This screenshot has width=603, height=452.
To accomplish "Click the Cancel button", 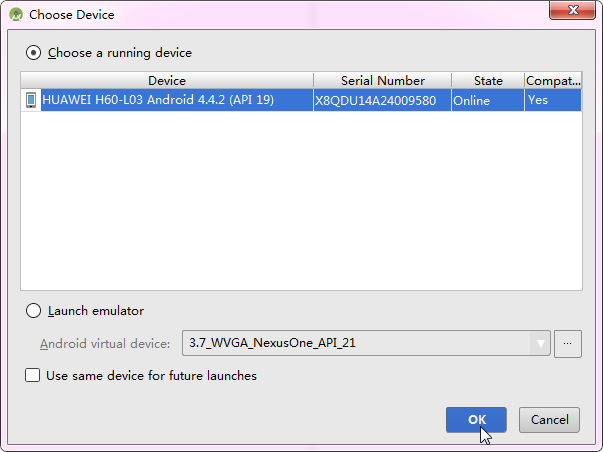I will [550, 420].
